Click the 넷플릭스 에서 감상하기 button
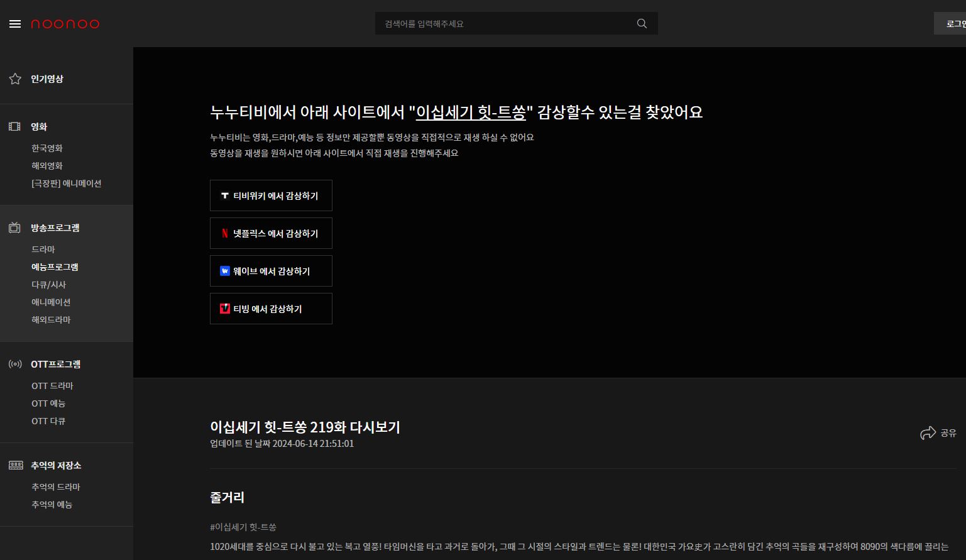Image resolution: width=966 pixels, height=560 pixels. [271, 233]
